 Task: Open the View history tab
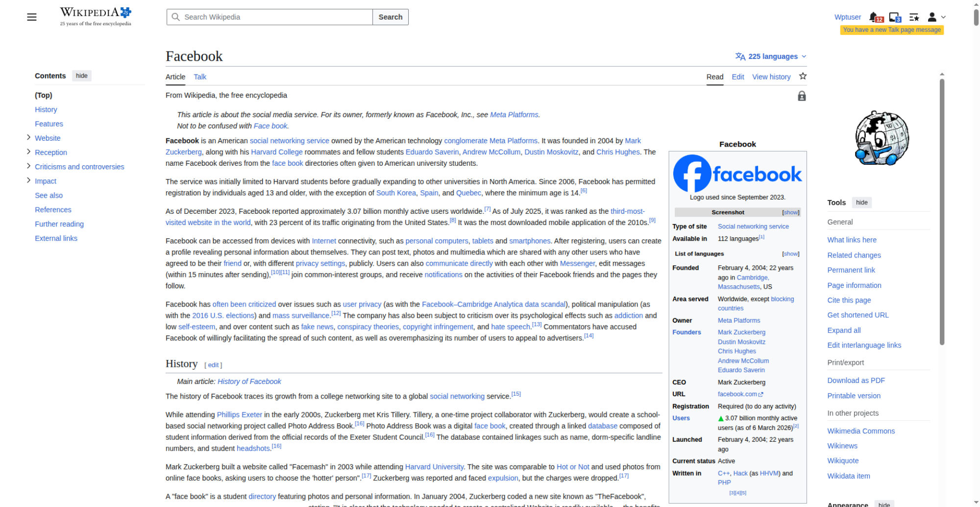(771, 77)
